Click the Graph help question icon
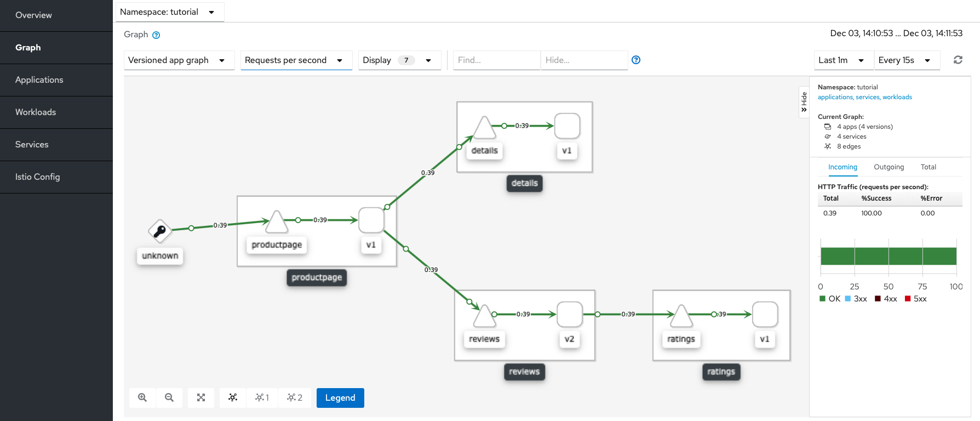Image resolution: width=980 pixels, height=421 pixels. pos(156,35)
